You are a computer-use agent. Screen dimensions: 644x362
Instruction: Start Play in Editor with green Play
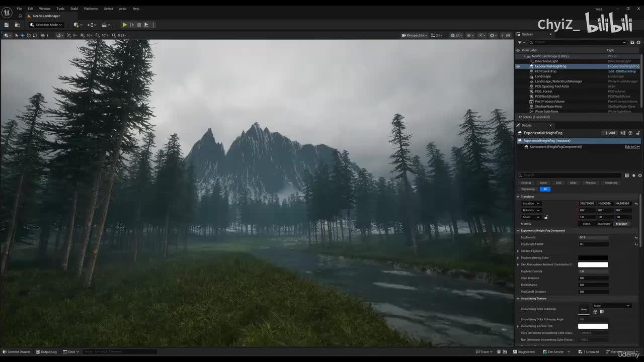(x=125, y=25)
